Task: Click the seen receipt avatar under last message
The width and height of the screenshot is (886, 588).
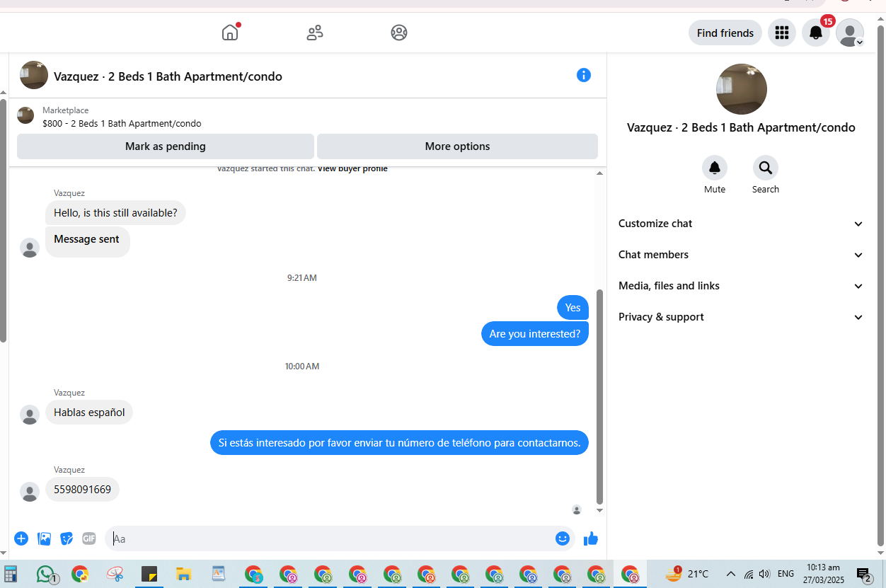Action: 577,509
